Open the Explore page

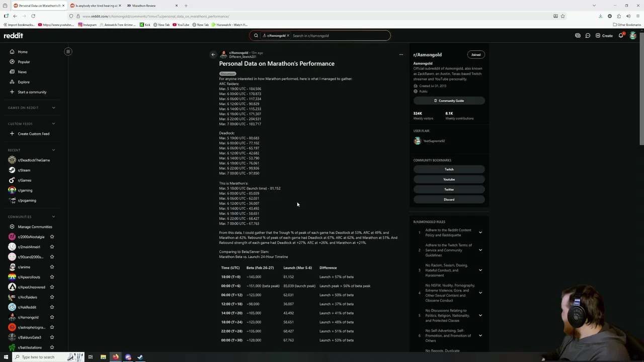click(24, 82)
